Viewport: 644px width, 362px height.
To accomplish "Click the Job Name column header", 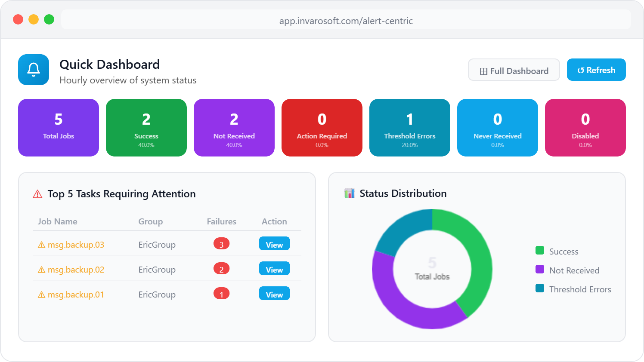I will [57, 221].
